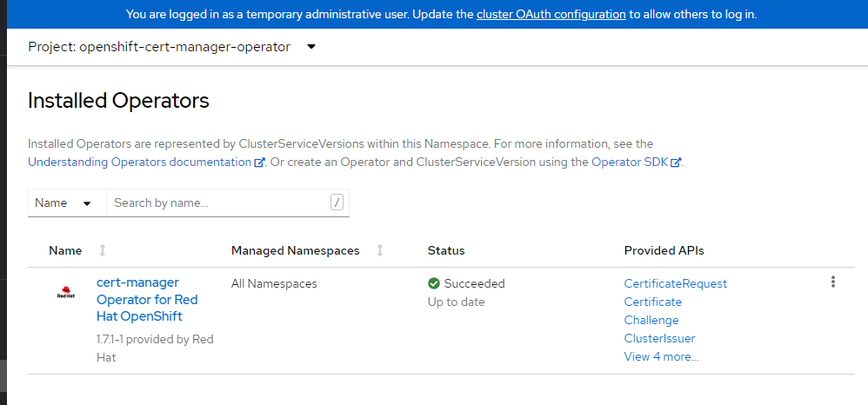Open the ClusterIssuer API link
The image size is (868, 405).
pos(659,339)
